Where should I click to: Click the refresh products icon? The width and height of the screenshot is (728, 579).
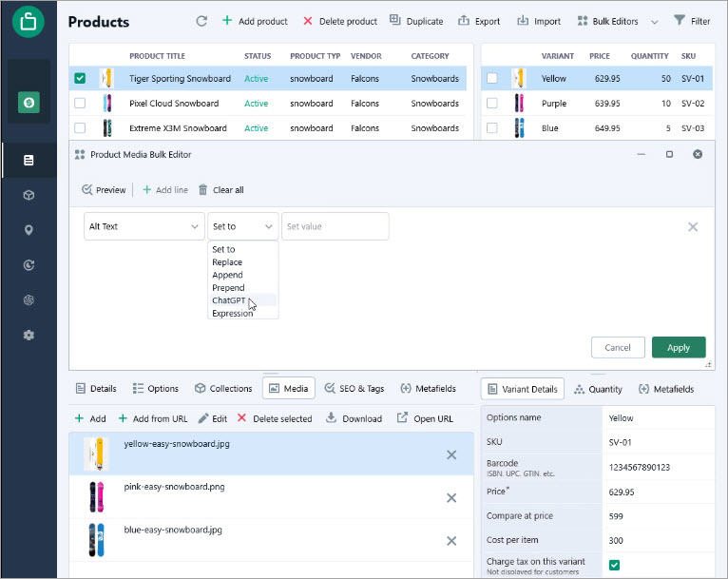pos(201,21)
